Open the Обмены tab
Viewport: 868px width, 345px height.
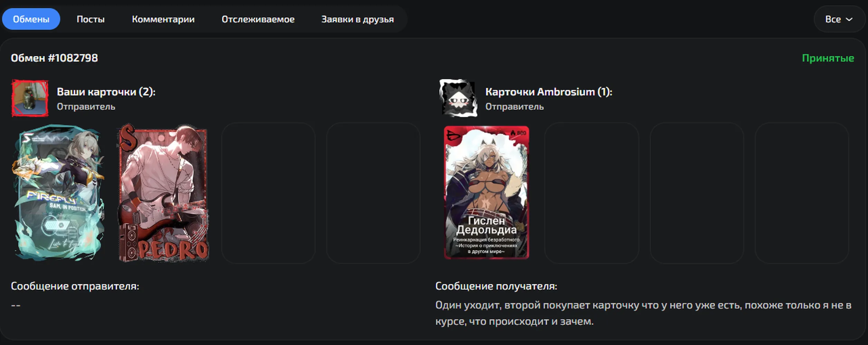[x=31, y=19]
